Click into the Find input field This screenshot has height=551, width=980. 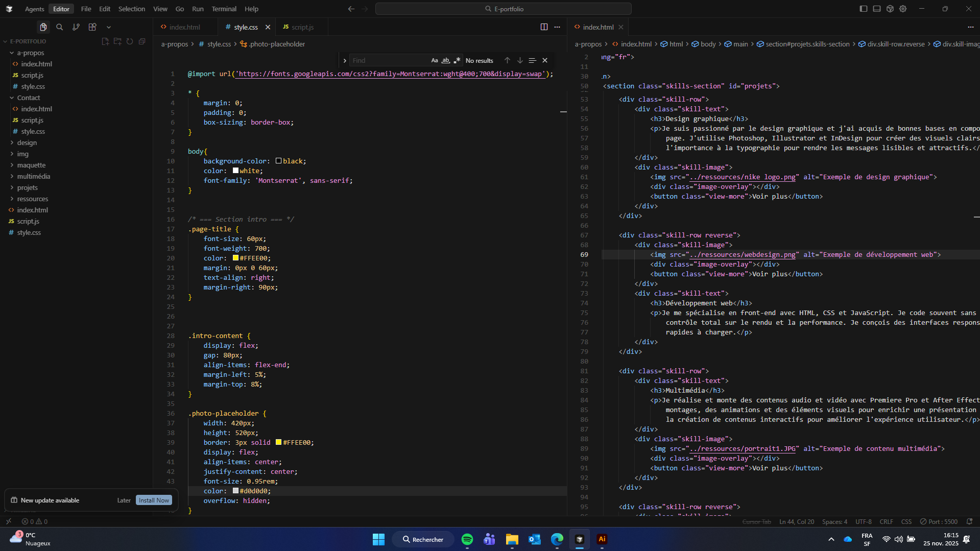[388, 60]
